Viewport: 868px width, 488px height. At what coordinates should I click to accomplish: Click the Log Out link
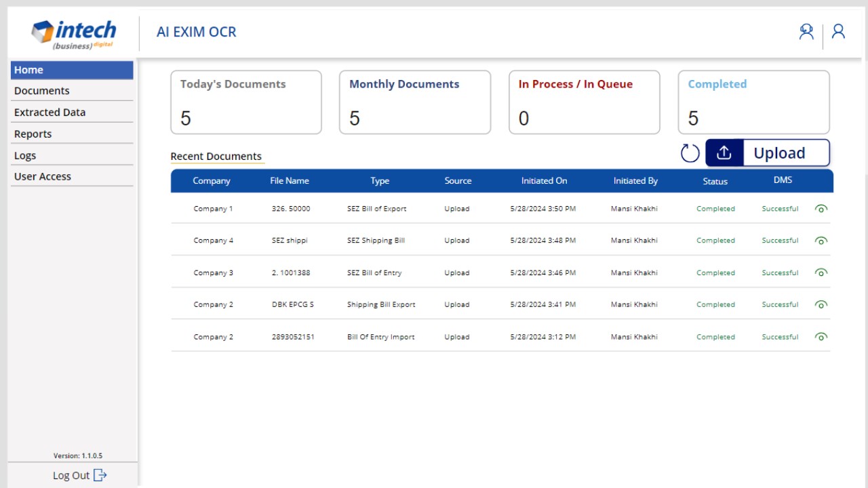coord(71,475)
